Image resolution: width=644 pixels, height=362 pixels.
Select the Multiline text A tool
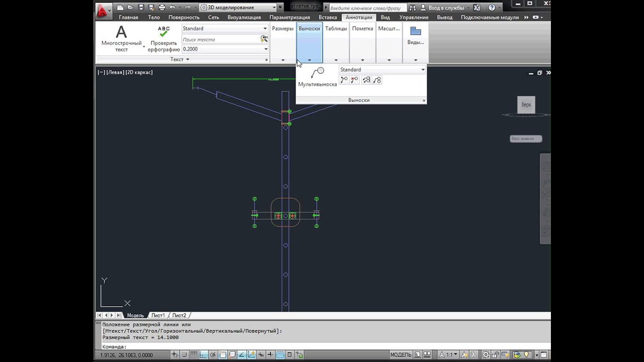121,38
